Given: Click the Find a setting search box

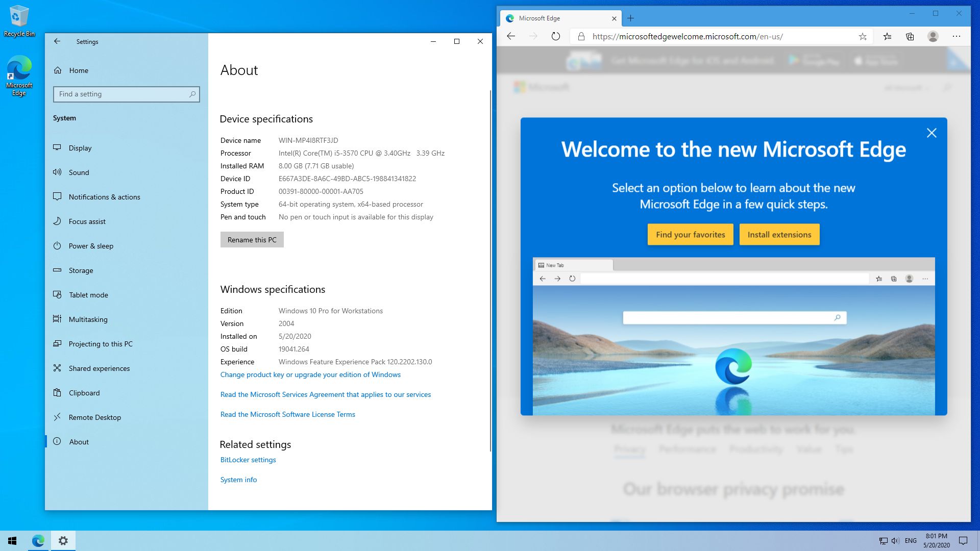Looking at the screenshot, I should tap(122, 94).
